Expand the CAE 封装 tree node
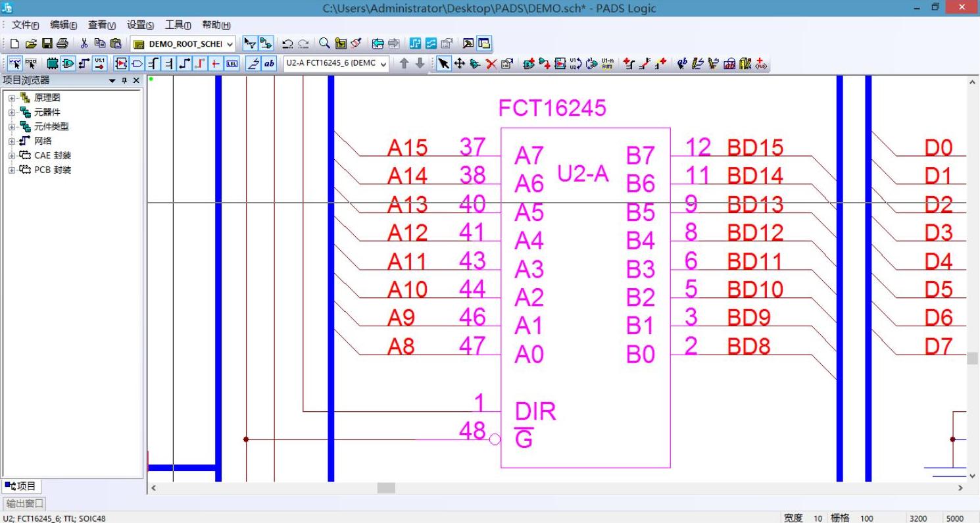Image resolution: width=980 pixels, height=523 pixels. click(x=11, y=156)
